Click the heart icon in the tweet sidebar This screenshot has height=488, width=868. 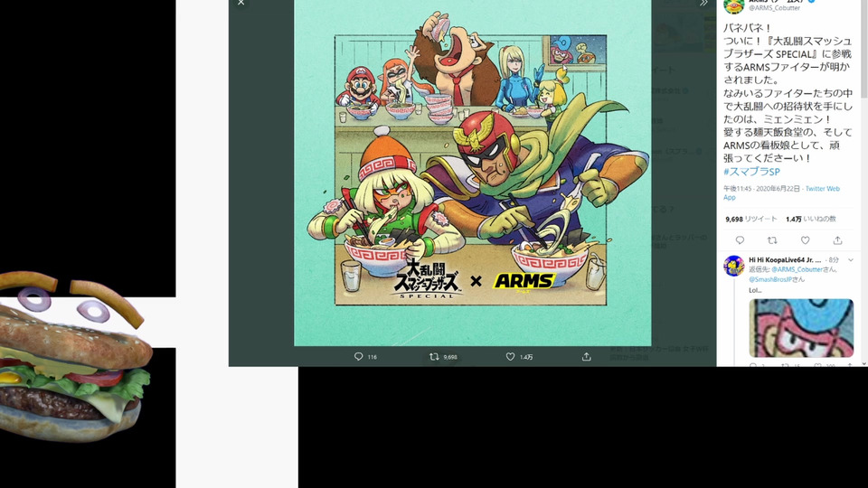[x=805, y=240]
